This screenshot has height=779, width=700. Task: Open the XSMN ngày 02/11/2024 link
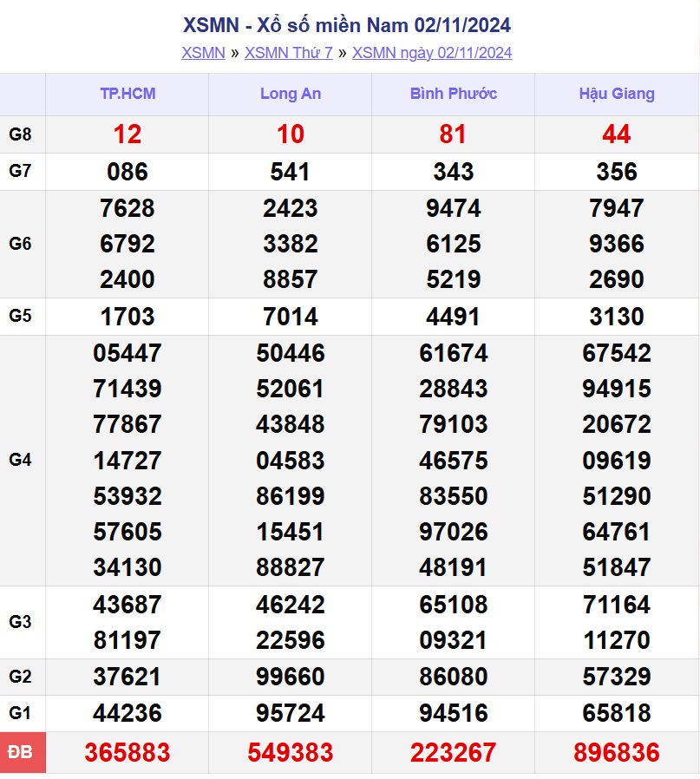pyautogui.click(x=432, y=53)
